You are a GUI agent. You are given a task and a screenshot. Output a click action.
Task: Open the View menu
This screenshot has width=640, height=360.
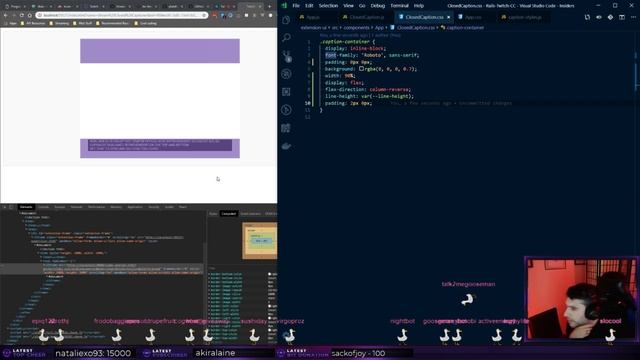[348, 6]
